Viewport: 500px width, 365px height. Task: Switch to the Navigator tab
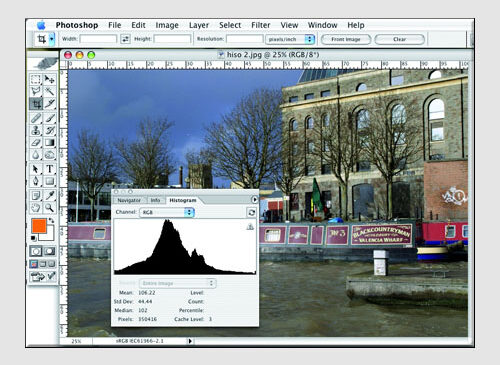coord(129,200)
